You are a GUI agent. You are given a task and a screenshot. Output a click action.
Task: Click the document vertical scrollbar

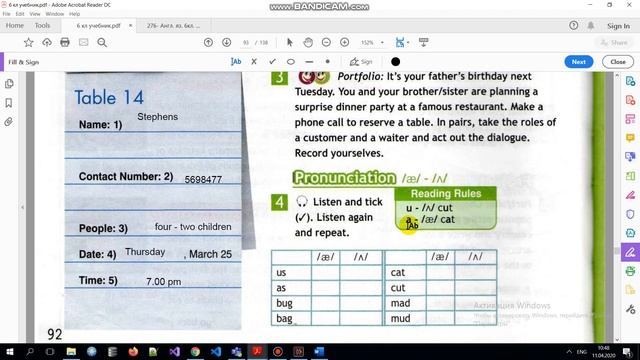(x=617, y=207)
